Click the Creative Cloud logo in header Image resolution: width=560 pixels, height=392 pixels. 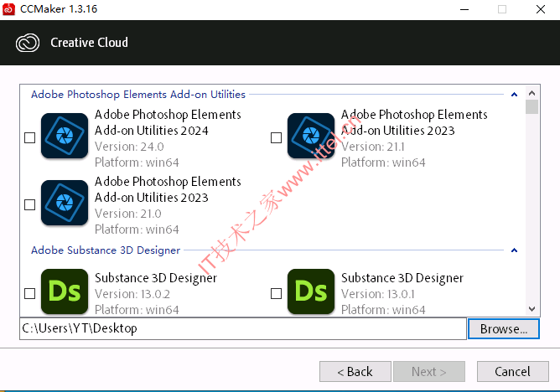point(28,43)
